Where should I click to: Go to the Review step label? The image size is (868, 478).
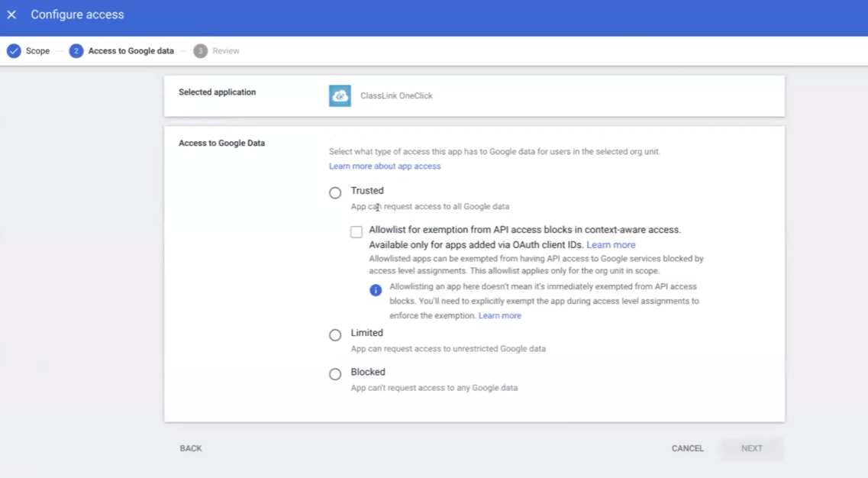[226, 51]
